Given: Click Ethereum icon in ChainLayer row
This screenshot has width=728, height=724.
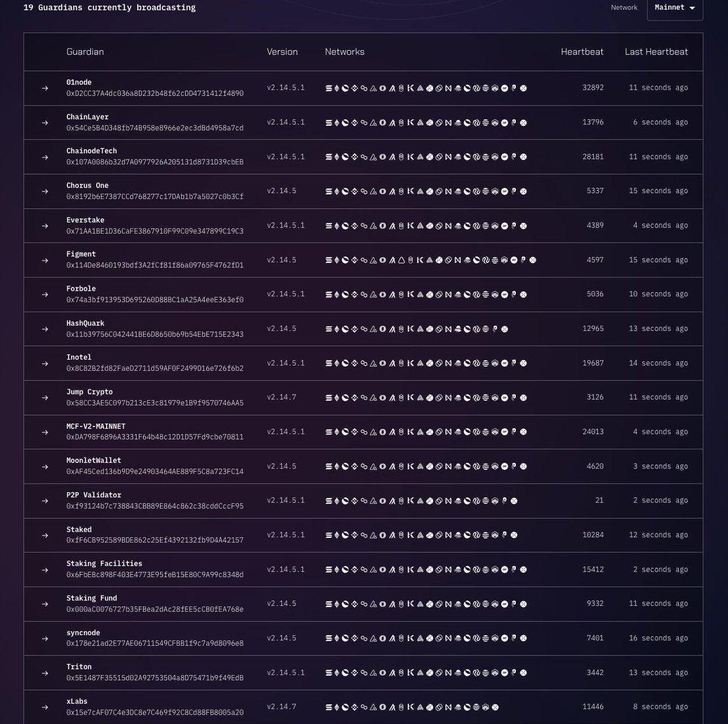Looking at the screenshot, I should 337,123.
